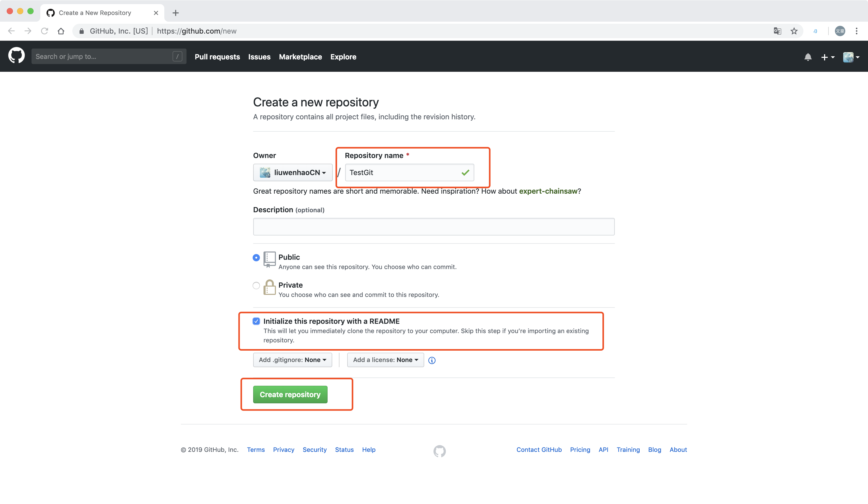Click the public repository book icon
Screen dimensions: 868x504
269,259
